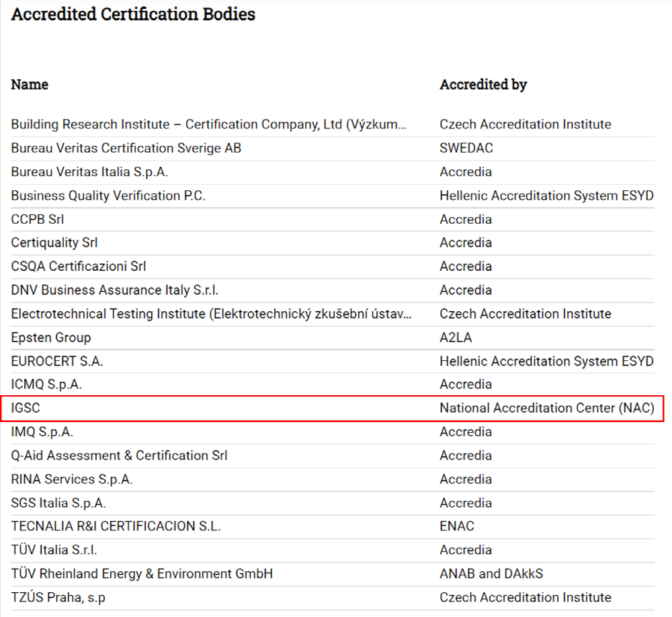Click Accredia cell in SGS Italia row
The image size is (672, 617).
[466, 503]
